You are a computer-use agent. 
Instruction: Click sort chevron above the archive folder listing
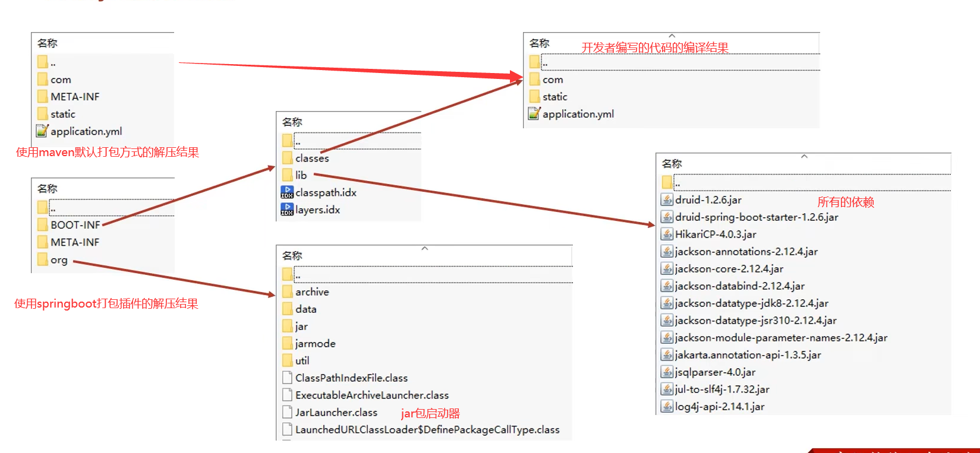tap(424, 248)
